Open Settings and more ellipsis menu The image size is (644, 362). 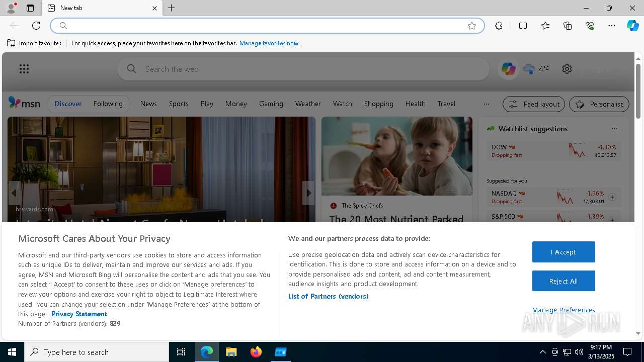point(612,26)
